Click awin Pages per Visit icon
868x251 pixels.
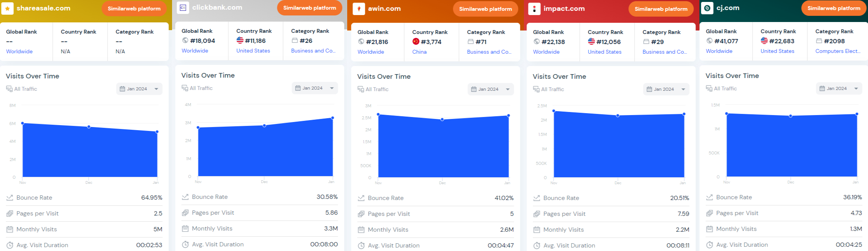361,214
